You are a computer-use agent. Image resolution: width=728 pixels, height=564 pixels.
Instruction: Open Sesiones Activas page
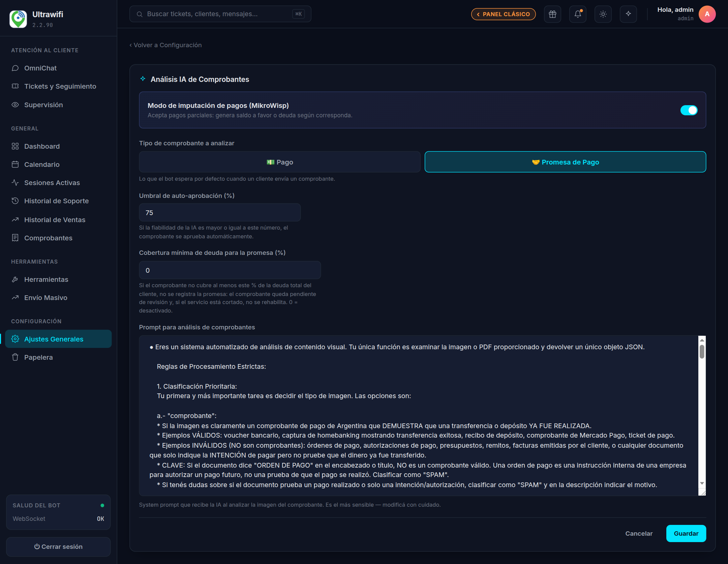click(58, 183)
